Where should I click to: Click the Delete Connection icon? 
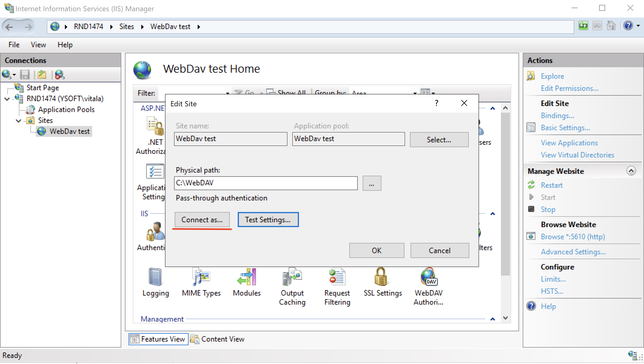(59, 74)
